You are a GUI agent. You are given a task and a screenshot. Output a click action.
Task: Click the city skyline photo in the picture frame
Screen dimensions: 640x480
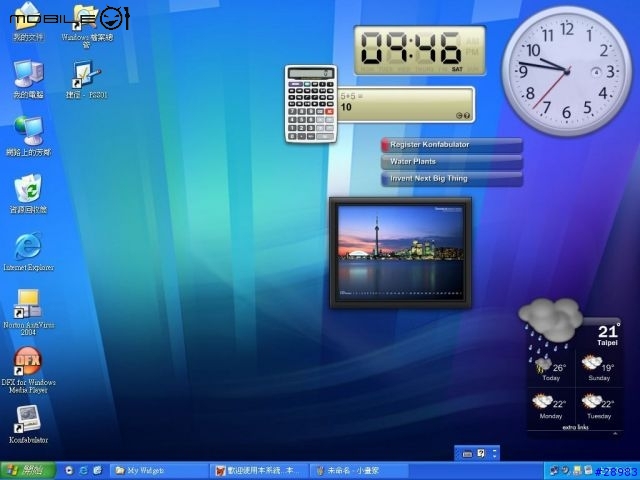click(x=401, y=252)
